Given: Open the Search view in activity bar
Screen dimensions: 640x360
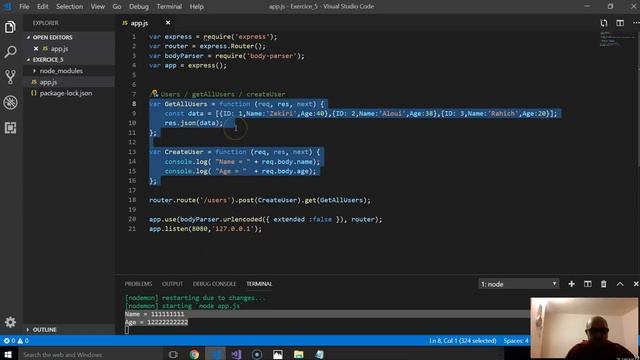Looking at the screenshot, I should click(10, 52).
